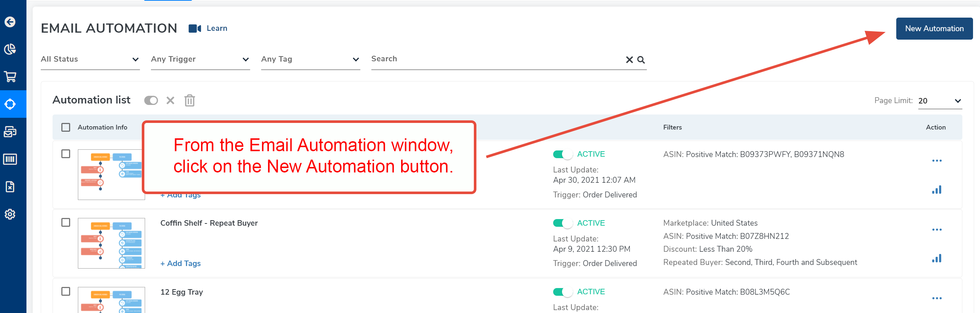This screenshot has width=980, height=313.
Task: Open three-dot menu for Coffin Shelf row
Action: click(937, 230)
